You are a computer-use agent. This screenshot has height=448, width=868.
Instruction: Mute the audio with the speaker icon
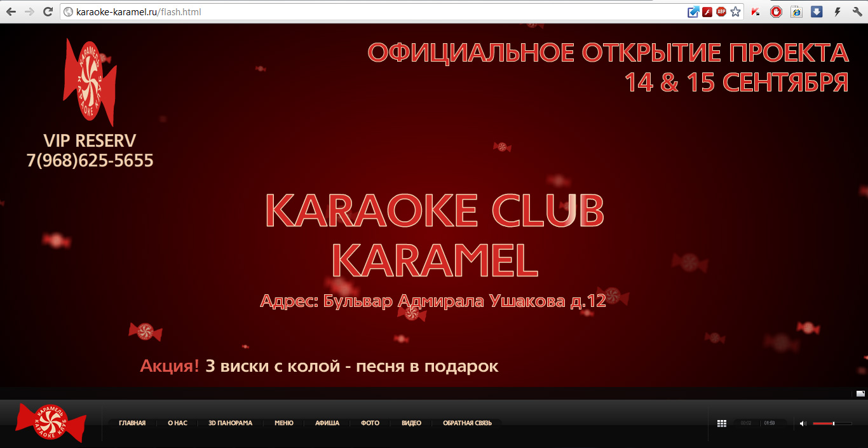point(803,423)
